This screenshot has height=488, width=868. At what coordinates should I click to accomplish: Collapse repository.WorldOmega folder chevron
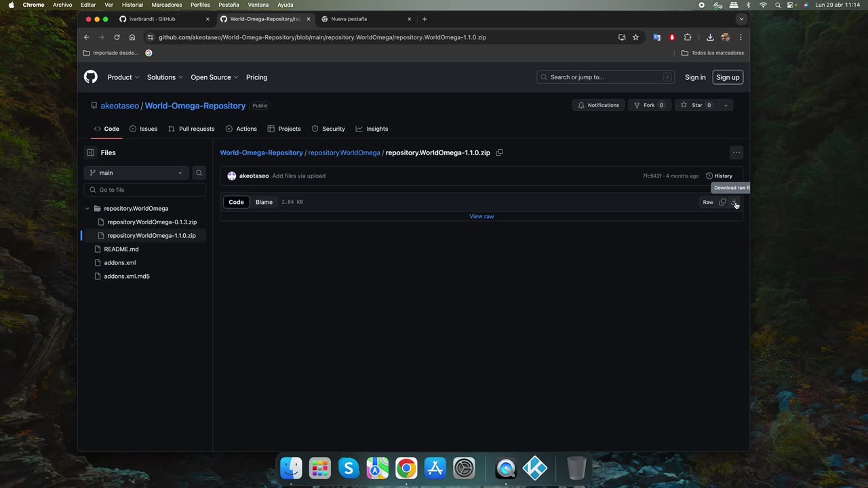tap(87, 209)
